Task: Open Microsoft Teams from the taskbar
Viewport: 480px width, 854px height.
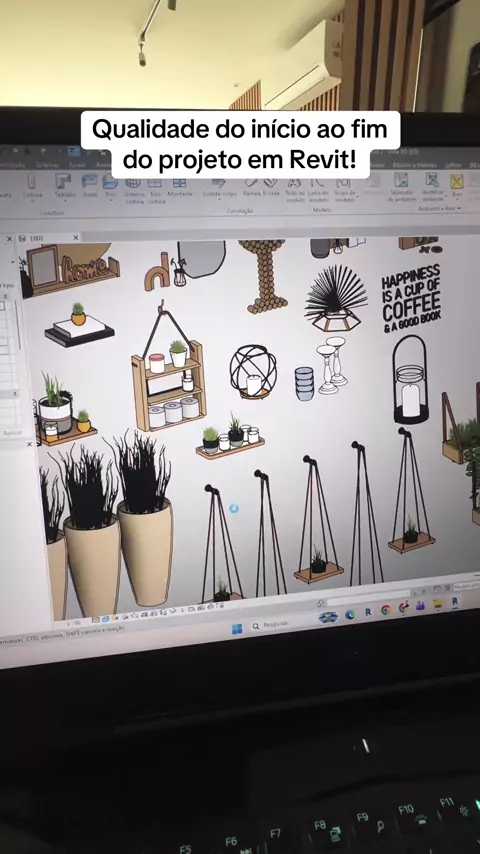Action: pos(420,606)
